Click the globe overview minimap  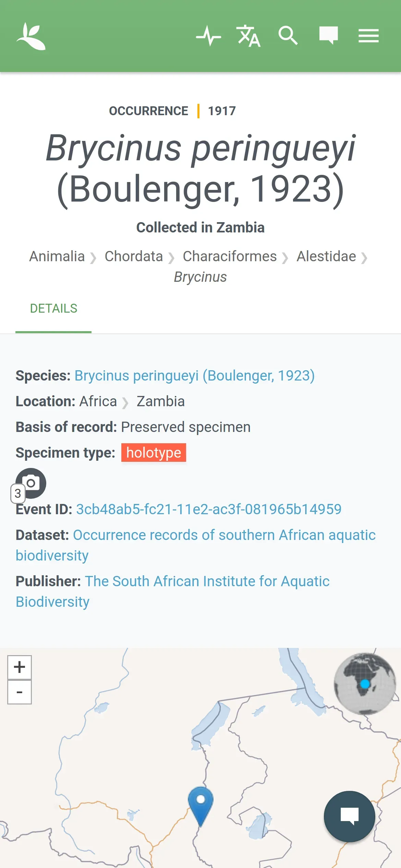pyautogui.click(x=365, y=684)
